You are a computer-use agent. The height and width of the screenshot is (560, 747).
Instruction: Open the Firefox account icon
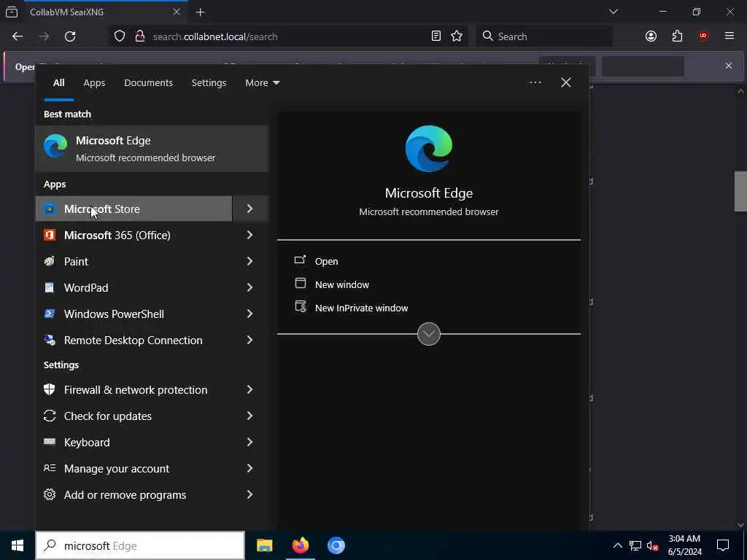tap(651, 36)
